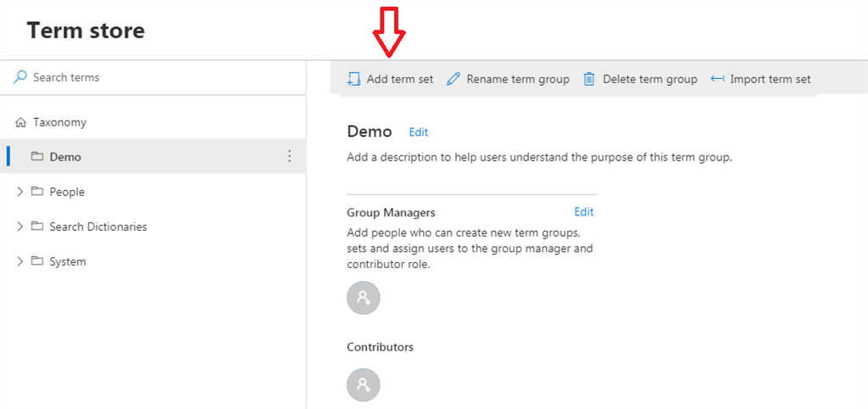Image resolution: width=868 pixels, height=409 pixels.
Task: Click the Contributors heading
Action: point(381,348)
